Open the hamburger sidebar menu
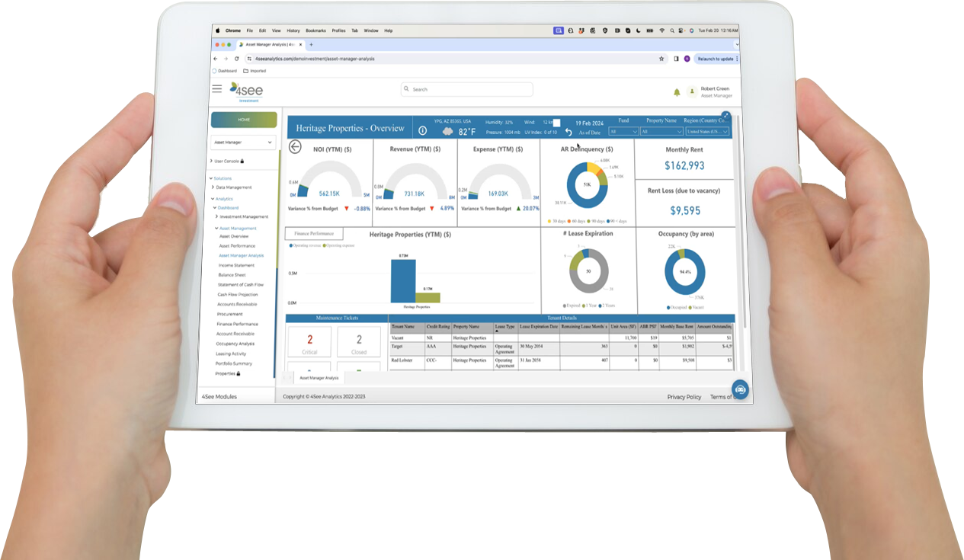This screenshot has width=964, height=560. 217,89
